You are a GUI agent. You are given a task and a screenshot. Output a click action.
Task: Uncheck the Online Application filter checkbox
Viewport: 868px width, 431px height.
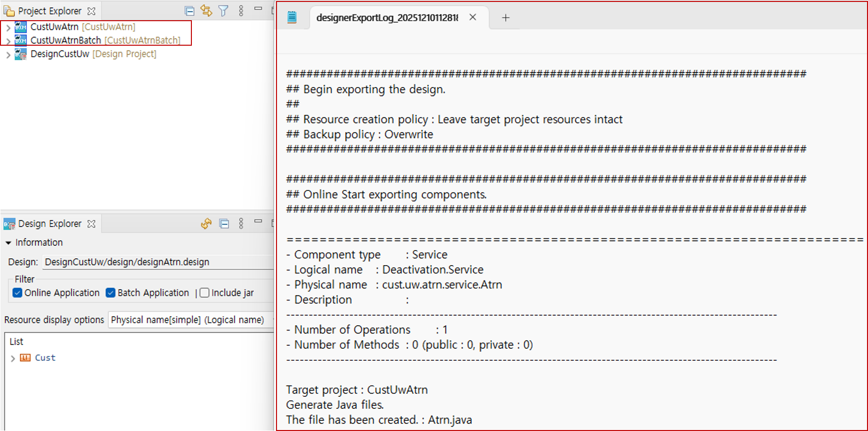tap(18, 293)
